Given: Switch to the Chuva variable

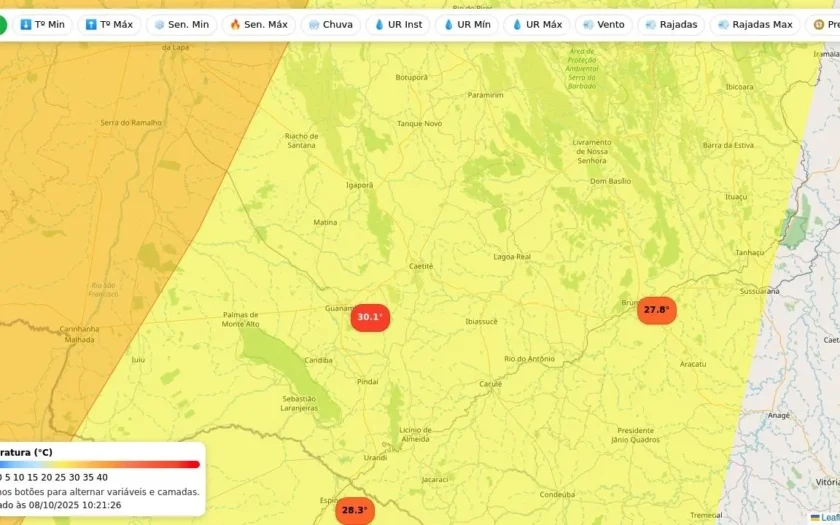Looking at the screenshot, I should pyautogui.click(x=331, y=25).
